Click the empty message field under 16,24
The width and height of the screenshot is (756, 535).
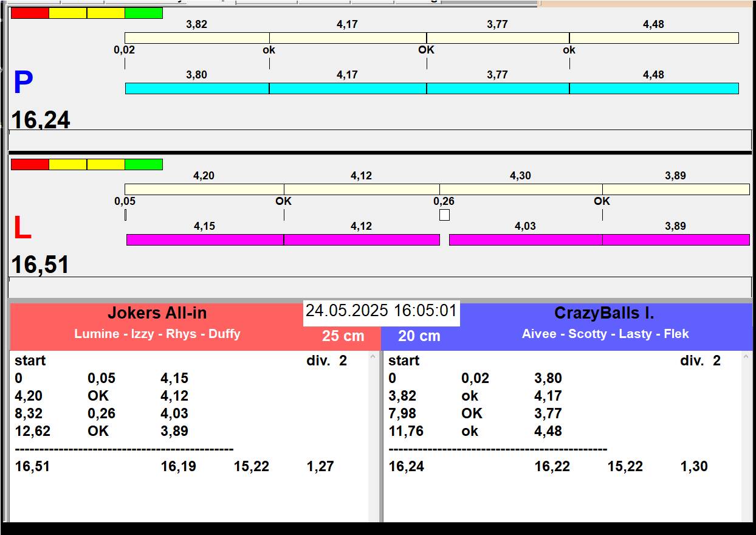coord(380,139)
